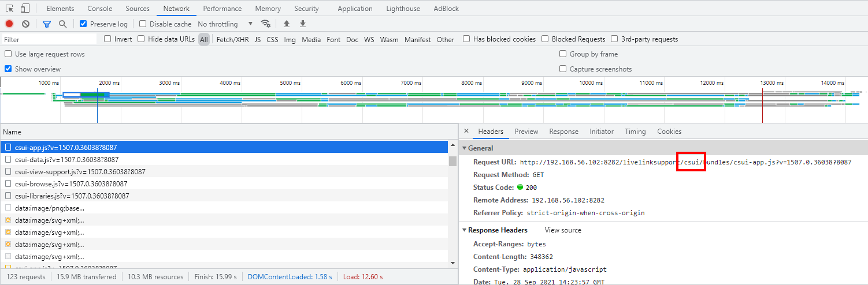Toggle the device toolbar icon
The image size is (868, 285).
coord(25,9)
